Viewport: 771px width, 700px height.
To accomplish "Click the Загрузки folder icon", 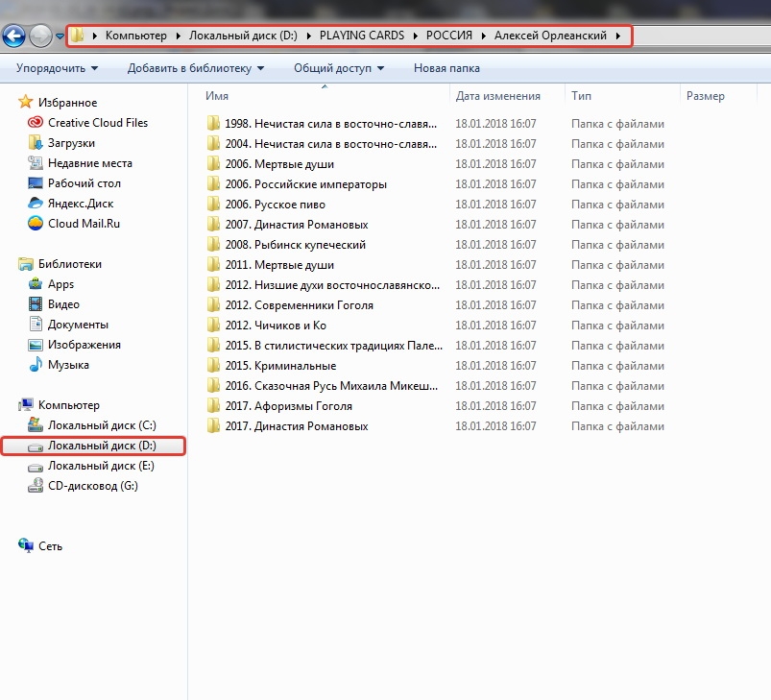I will pyautogui.click(x=35, y=142).
